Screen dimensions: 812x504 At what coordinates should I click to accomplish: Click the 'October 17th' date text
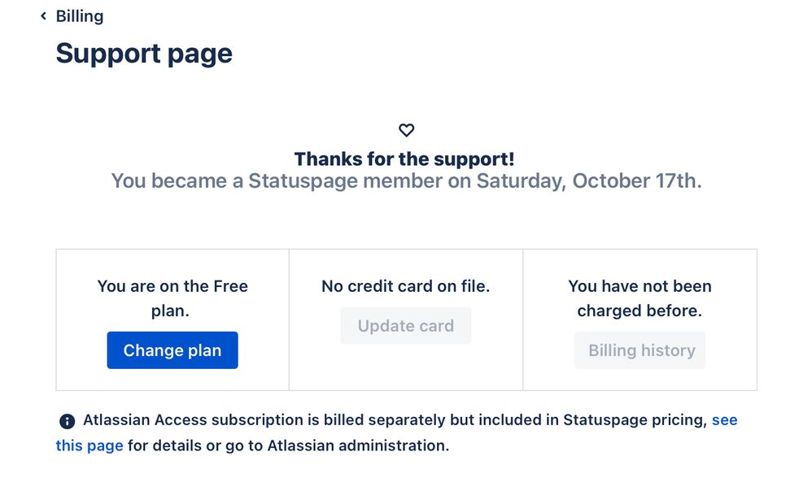coord(637,181)
